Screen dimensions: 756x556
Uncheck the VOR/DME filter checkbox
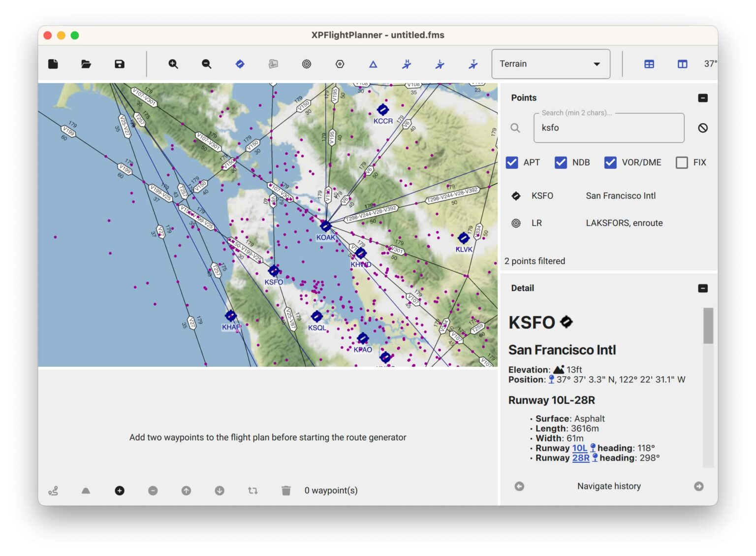pyautogui.click(x=610, y=163)
